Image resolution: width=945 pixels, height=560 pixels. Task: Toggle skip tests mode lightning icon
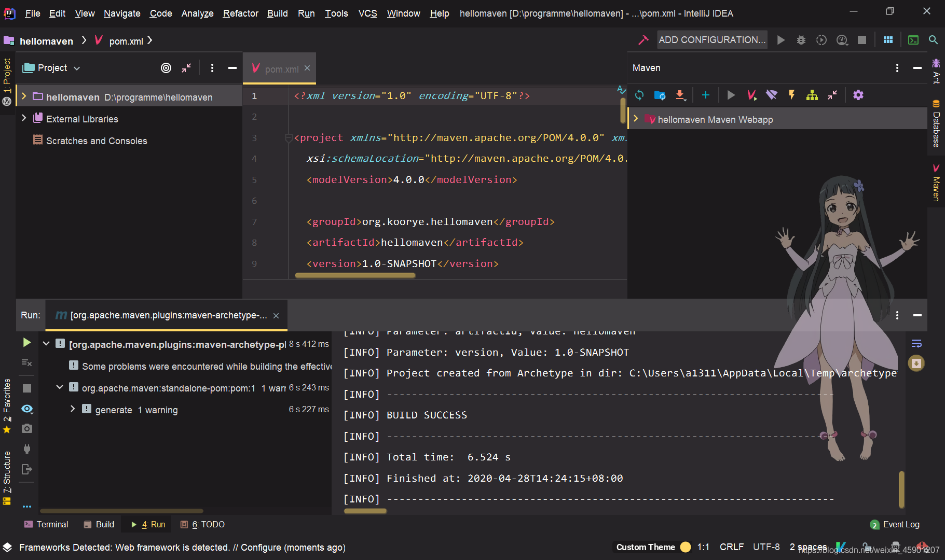pos(792,95)
